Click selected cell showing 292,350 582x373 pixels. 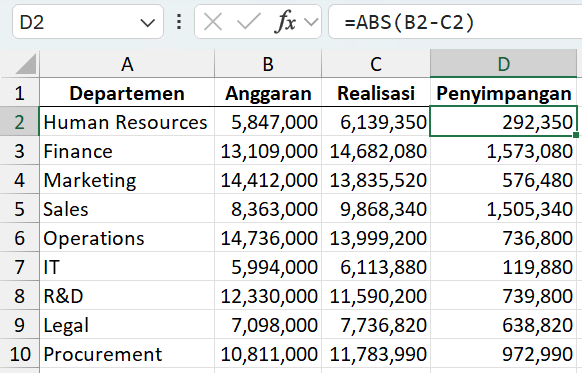tap(503, 122)
